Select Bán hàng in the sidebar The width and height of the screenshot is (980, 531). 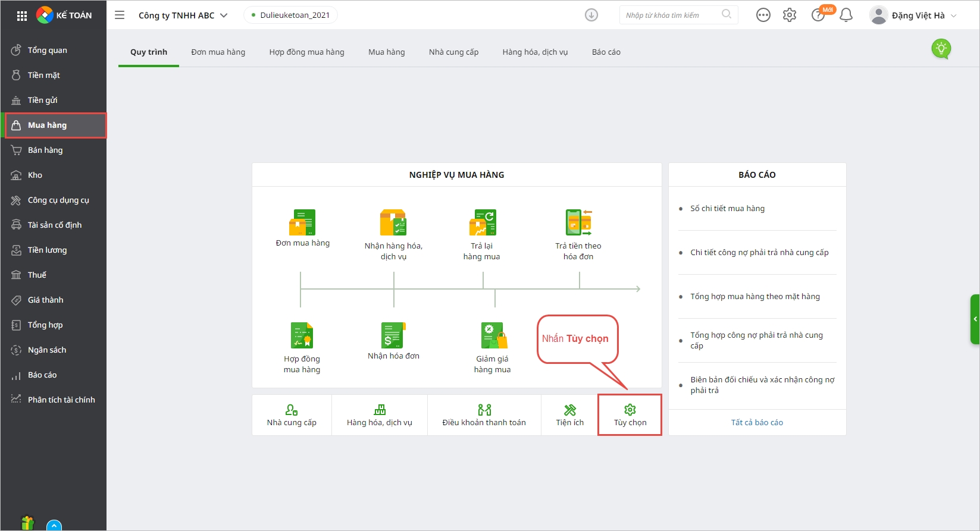[x=45, y=150]
